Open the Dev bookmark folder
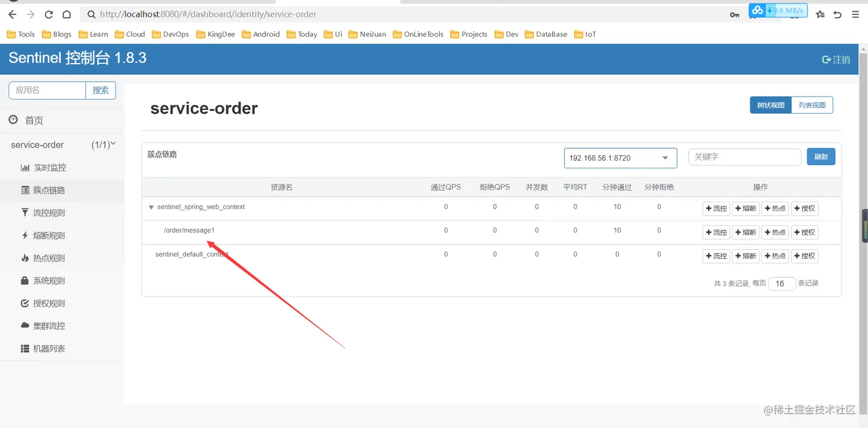 tap(507, 34)
